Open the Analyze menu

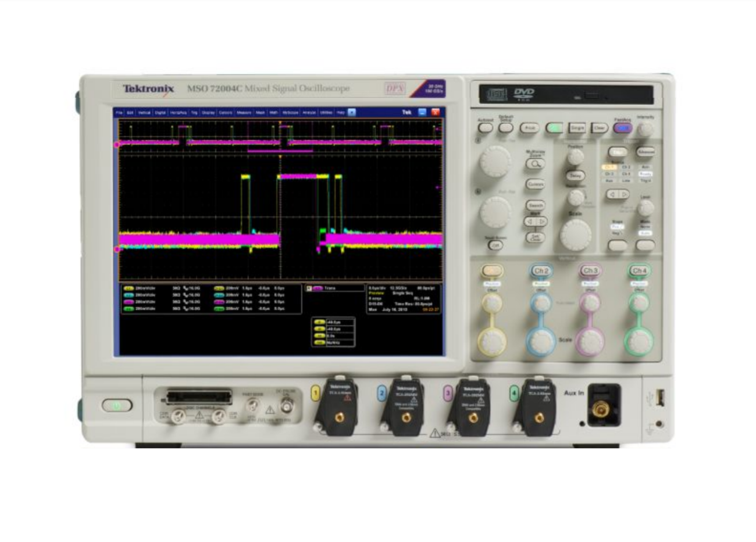pyautogui.click(x=309, y=112)
